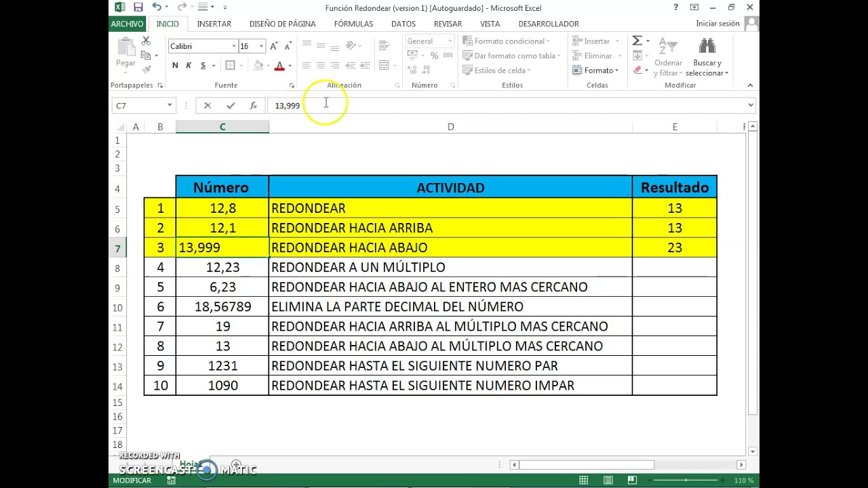This screenshot has width=868, height=488.
Task: Center cell text horizontally
Action: pos(321,66)
